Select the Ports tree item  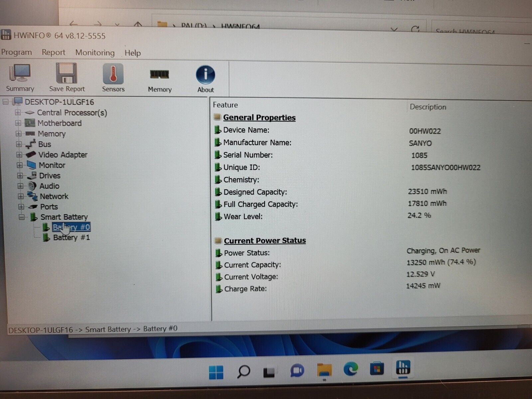coord(49,206)
